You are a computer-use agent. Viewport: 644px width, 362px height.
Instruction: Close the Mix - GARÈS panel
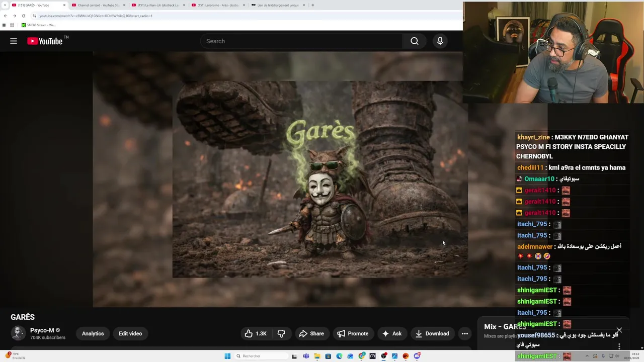pyautogui.click(x=619, y=330)
